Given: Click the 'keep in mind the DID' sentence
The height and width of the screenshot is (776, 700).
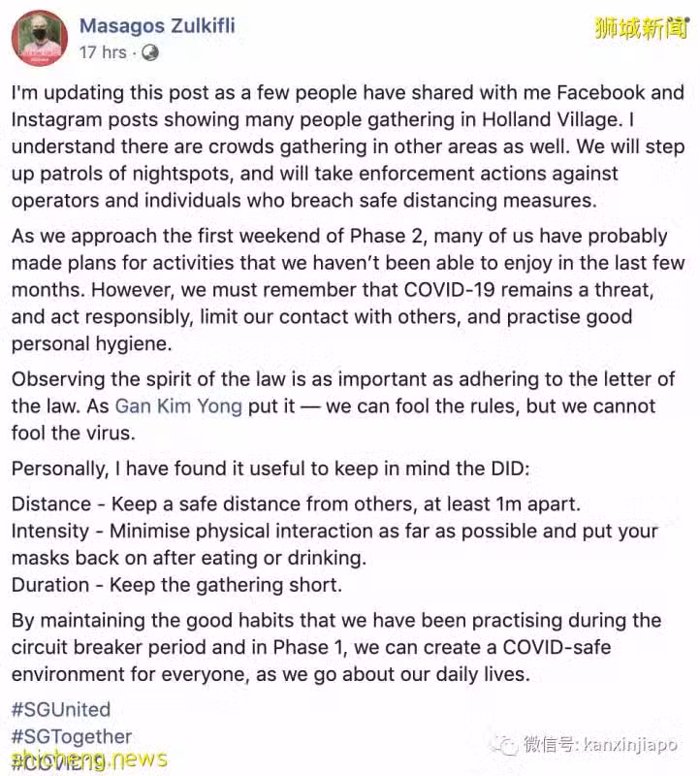Looking at the screenshot, I should point(270,469).
